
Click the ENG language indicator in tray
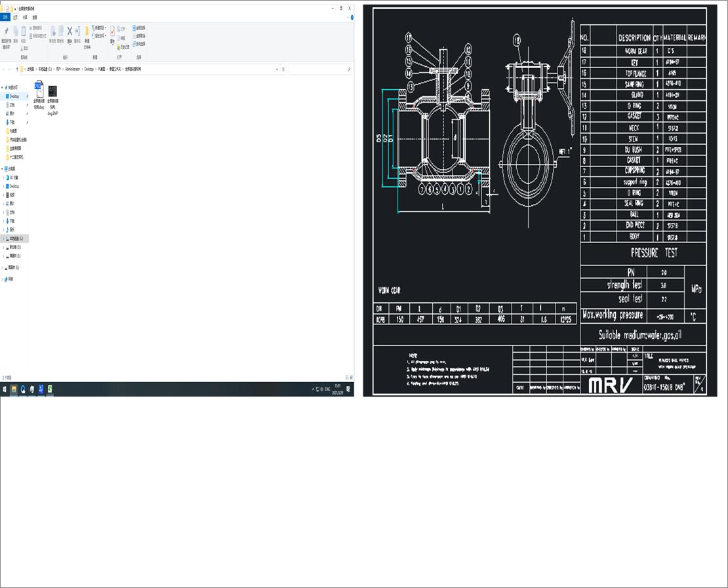pos(327,389)
